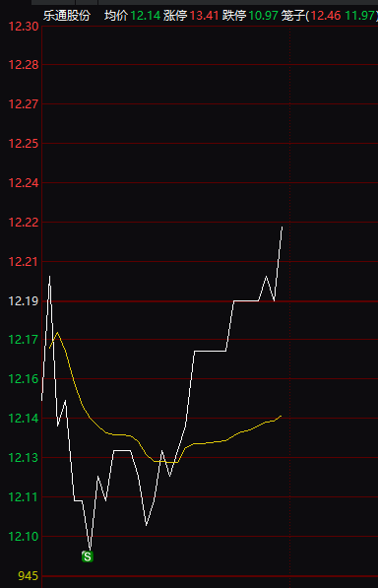Click the 12.10 price axis label
378x588 pixels.
pyautogui.click(x=24, y=536)
